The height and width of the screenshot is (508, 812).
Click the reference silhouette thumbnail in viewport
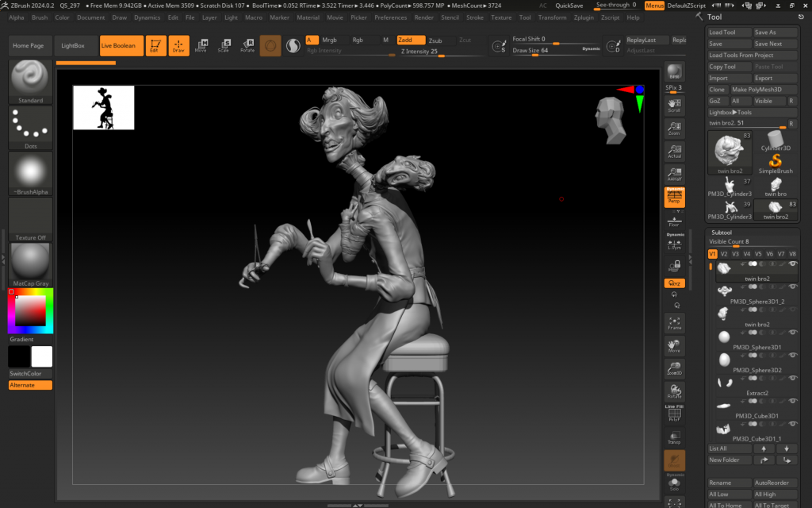pyautogui.click(x=104, y=107)
